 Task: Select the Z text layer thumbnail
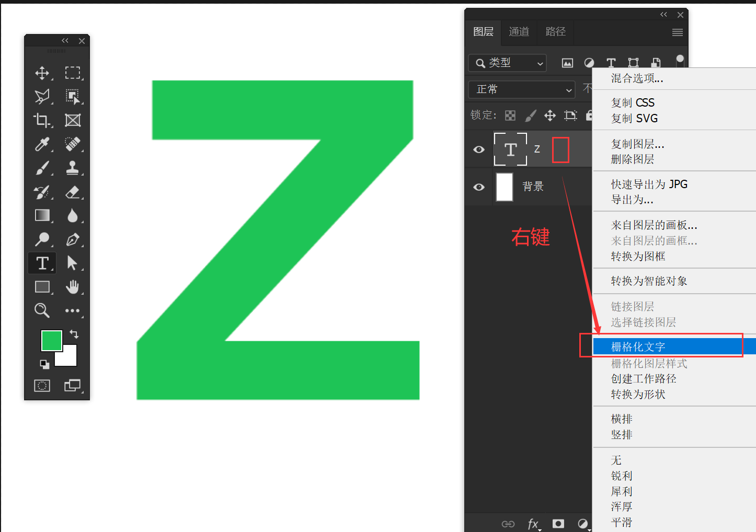click(x=510, y=149)
